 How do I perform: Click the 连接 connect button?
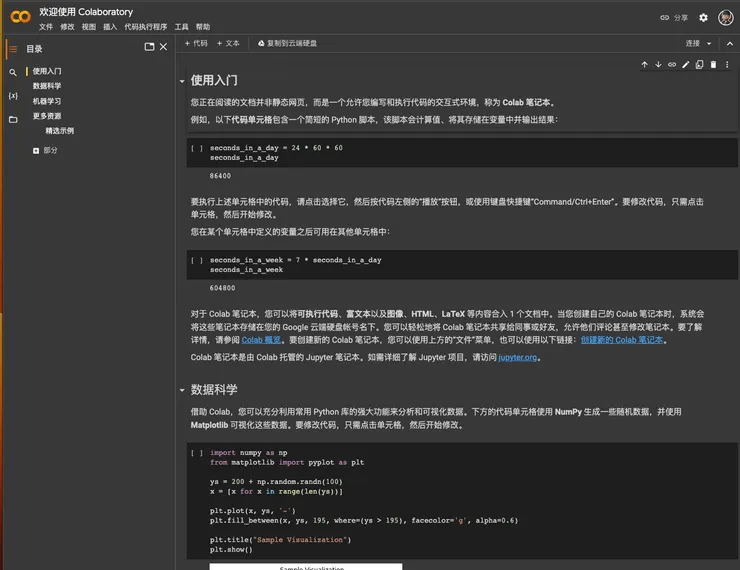click(692, 43)
